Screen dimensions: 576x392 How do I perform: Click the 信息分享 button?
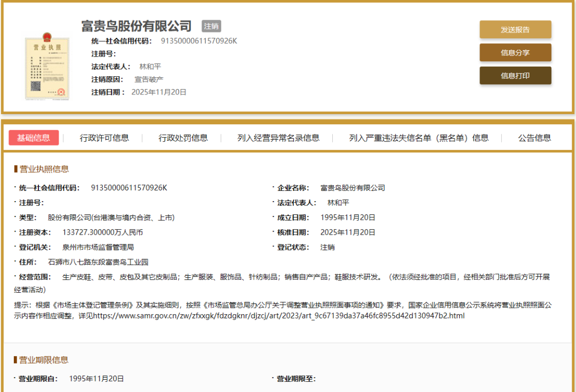coord(515,52)
